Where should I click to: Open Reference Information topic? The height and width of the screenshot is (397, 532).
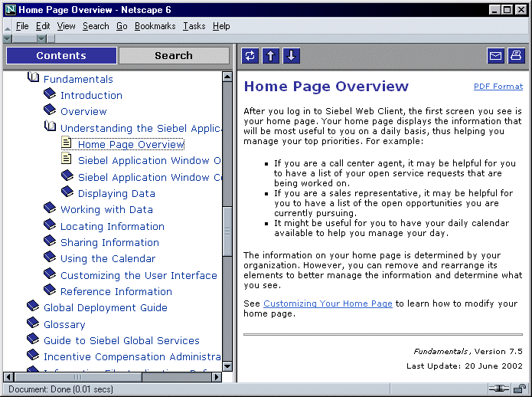pos(116,292)
